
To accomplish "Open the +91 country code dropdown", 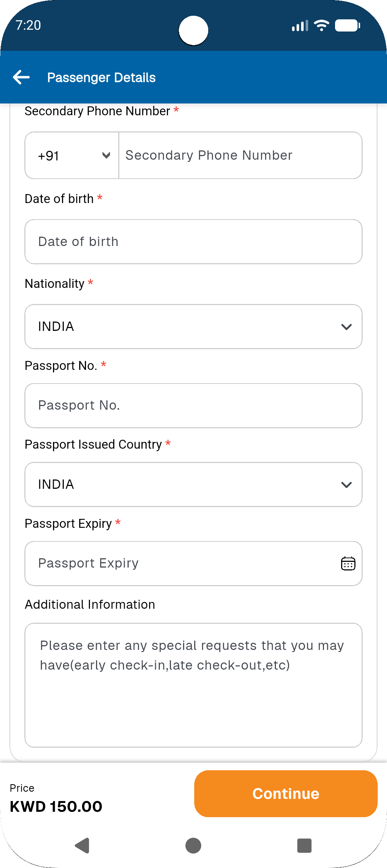I will pyautogui.click(x=72, y=155).
